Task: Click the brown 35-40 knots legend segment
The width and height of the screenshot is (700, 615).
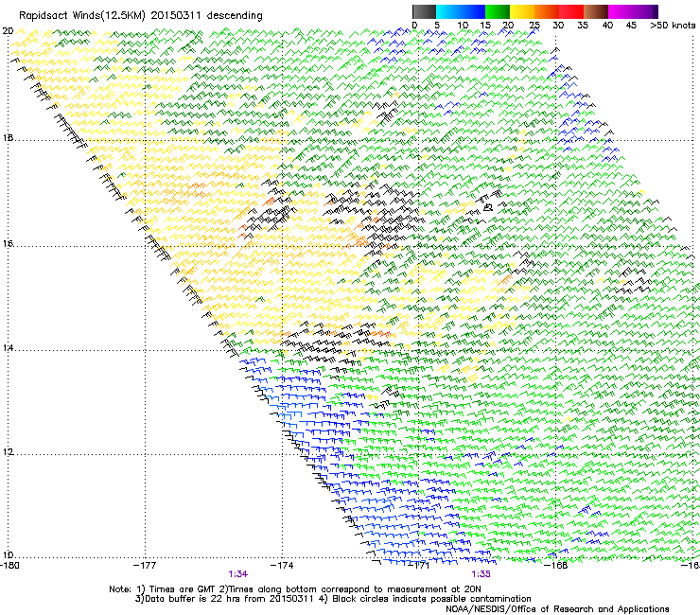Action: [x=596, y=11]
